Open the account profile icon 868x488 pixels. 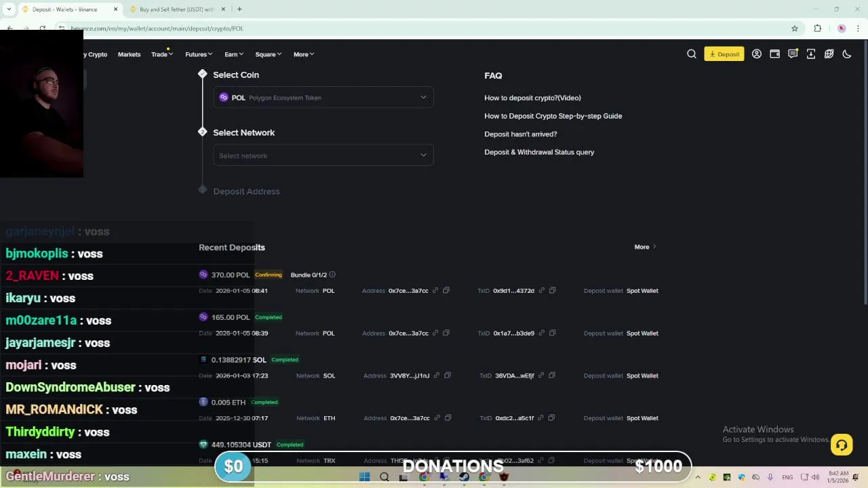click(x=757, y=54)
